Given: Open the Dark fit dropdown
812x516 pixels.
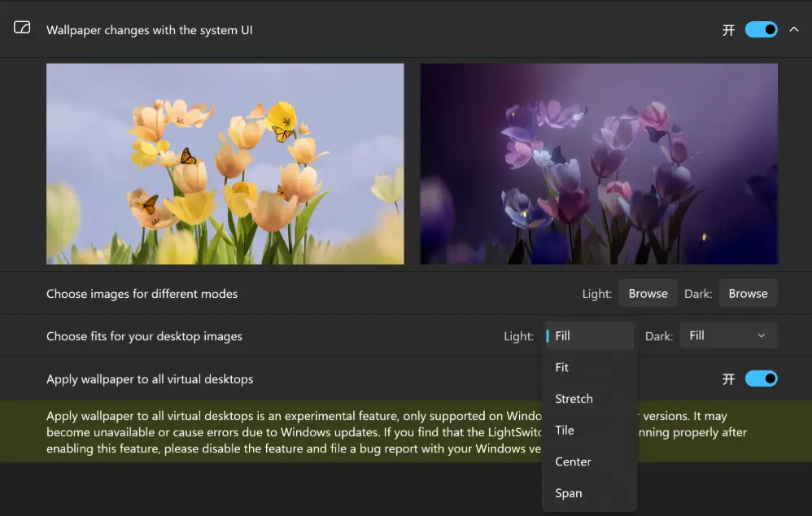Looking at the screenshot, I should point(730,336).
